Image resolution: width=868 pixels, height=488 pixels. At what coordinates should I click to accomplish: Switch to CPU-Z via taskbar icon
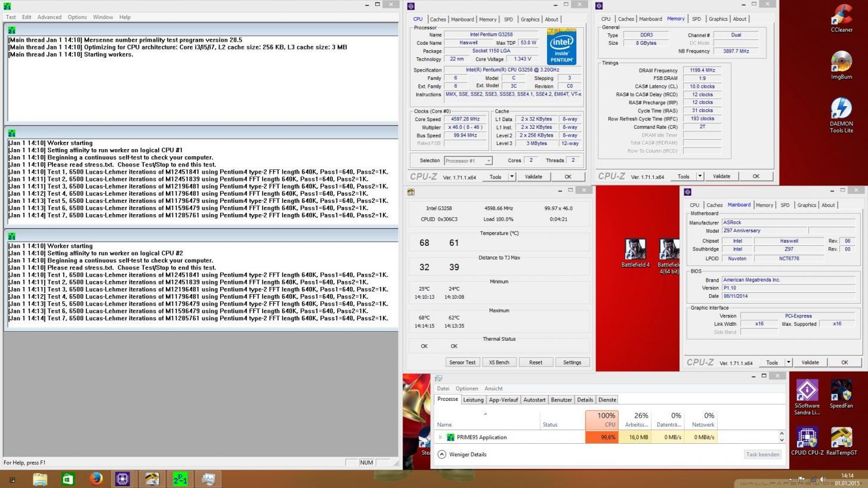(123, 479)
